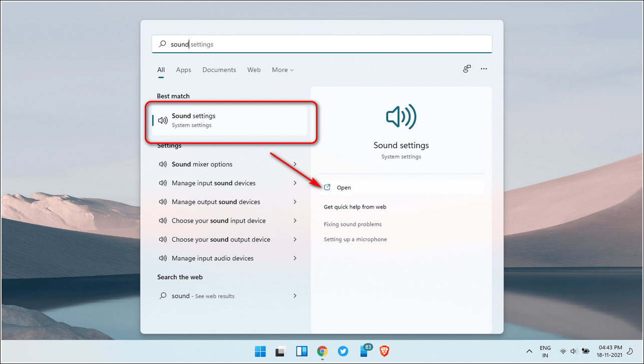Expand the chevron for Sound mixer options
Image resolution: width=644 pixels, height=364 pixels.
tap(295, 164)
